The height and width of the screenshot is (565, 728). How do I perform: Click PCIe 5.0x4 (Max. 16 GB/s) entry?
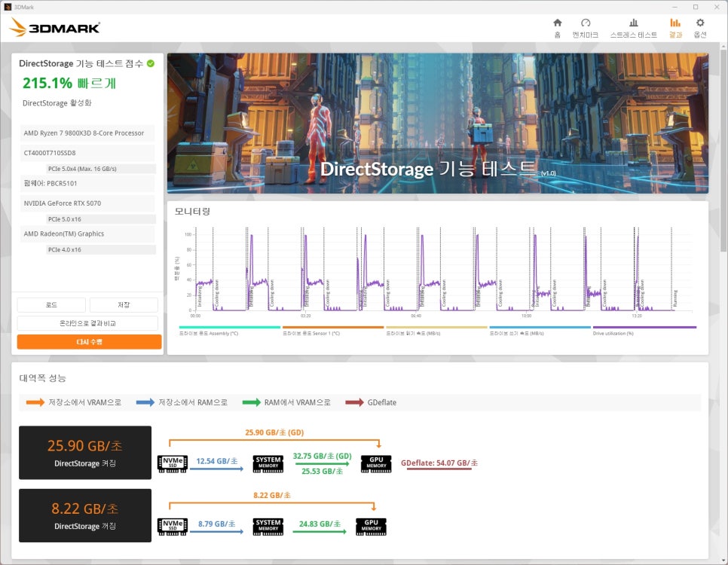coord(101,169)
